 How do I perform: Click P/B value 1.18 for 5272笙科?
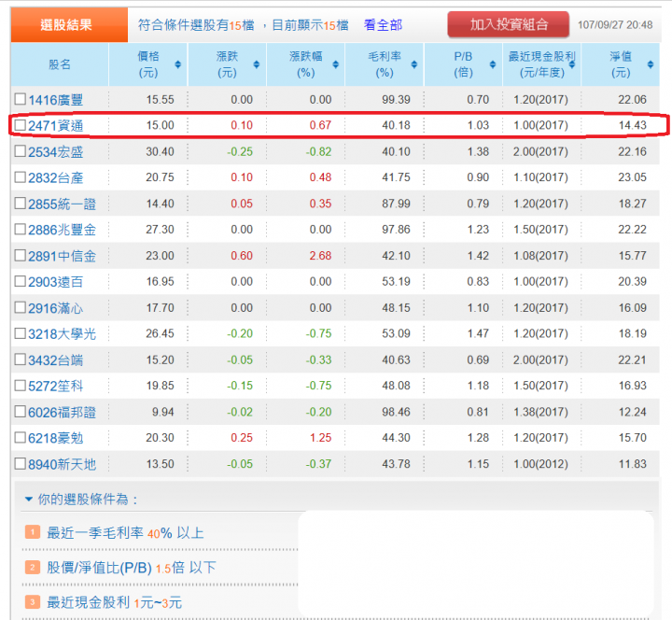[478, 386]
